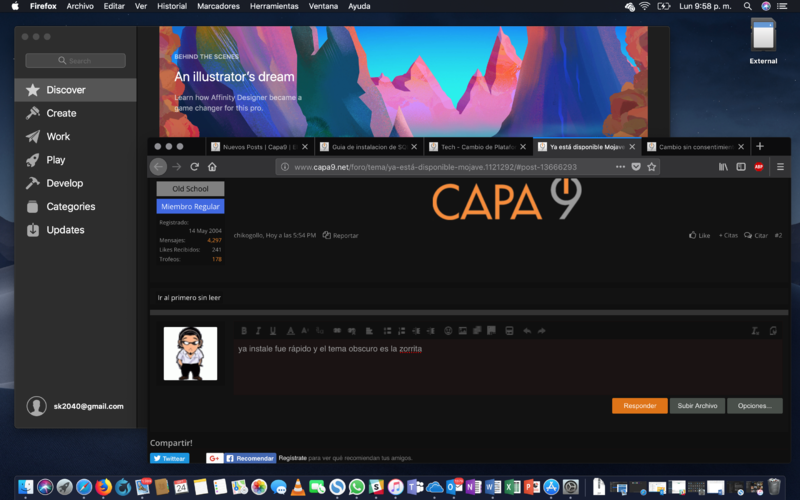This screenshot has height=500, width=800.
Task: Select Categories in App Store sidebar
Action: point(76,207)
